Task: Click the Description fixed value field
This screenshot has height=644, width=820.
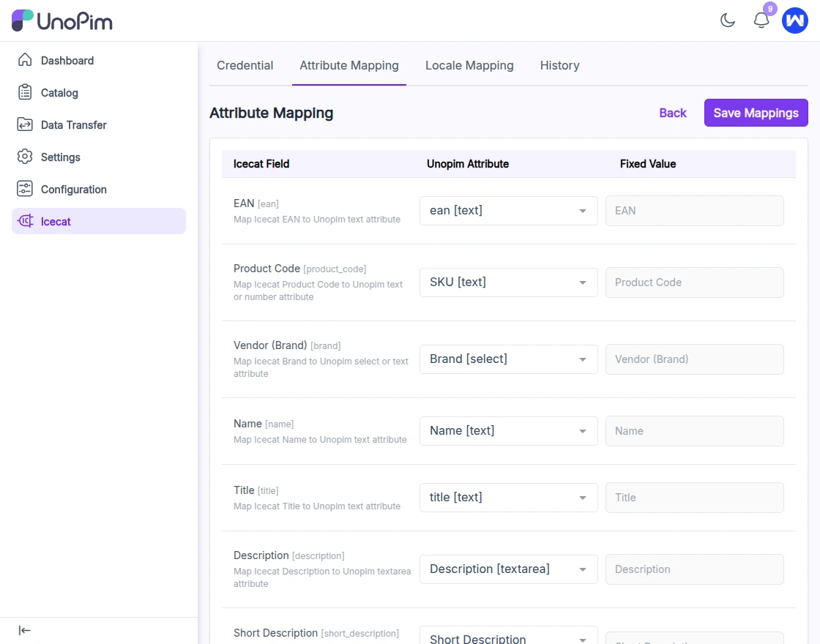Action: tap(695, 569)
